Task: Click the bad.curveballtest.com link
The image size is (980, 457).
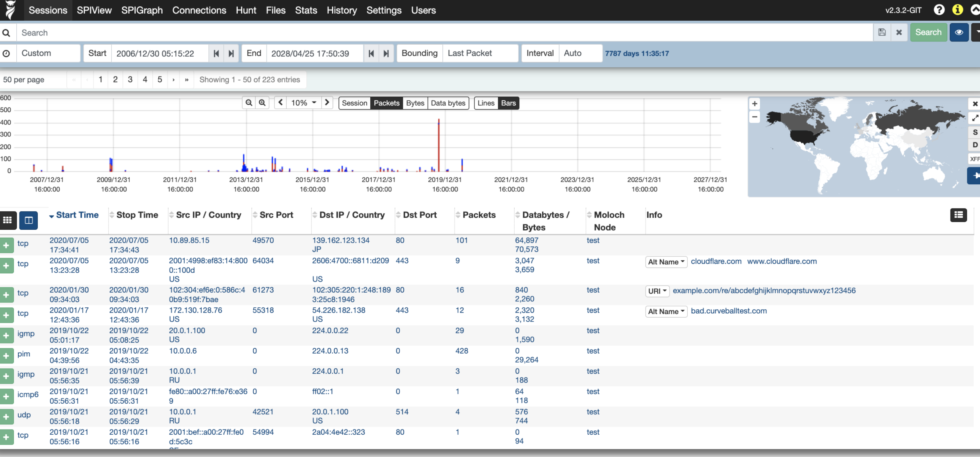Action: [729, 311]
